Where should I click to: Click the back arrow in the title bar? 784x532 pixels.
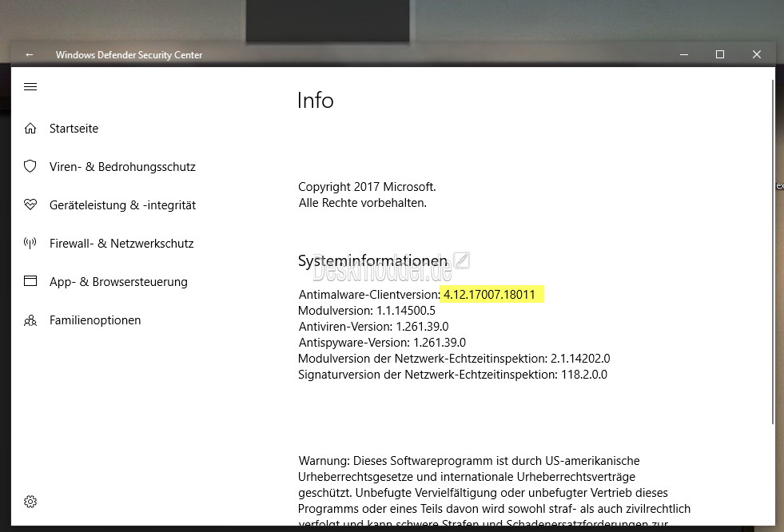pos(30,55)
